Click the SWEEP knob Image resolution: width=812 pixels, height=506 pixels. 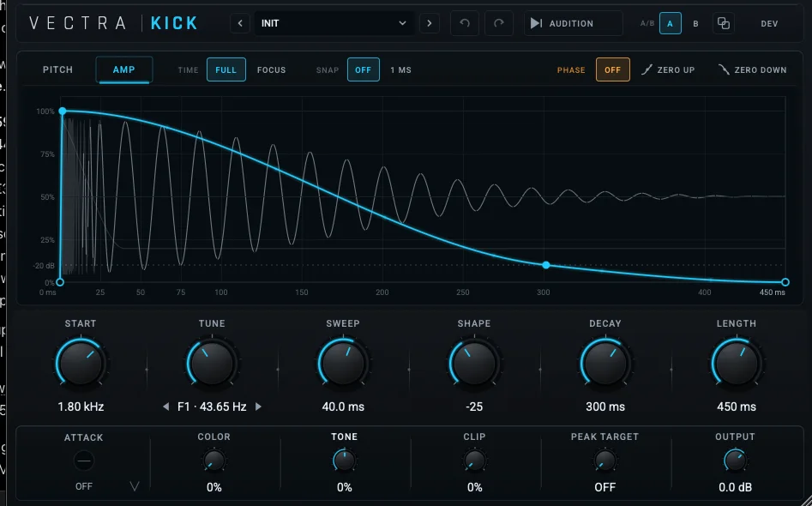click(x=343, y=363)
